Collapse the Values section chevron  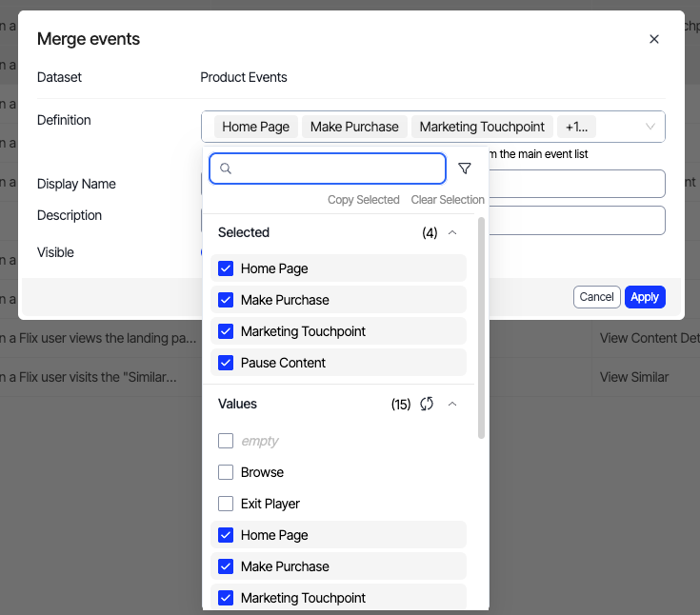[452, 404]
